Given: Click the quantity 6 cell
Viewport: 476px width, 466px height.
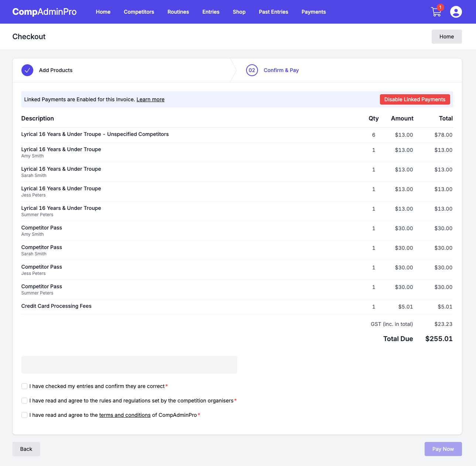Looking at the screenshot, I should 374,135.
